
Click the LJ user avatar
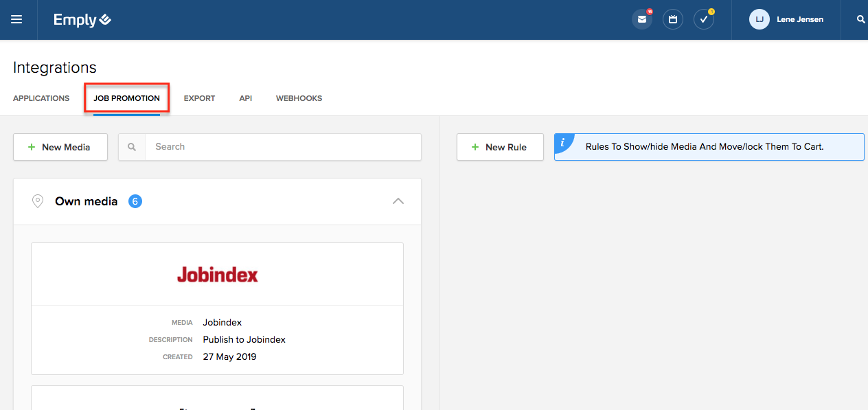coord(759,19)
